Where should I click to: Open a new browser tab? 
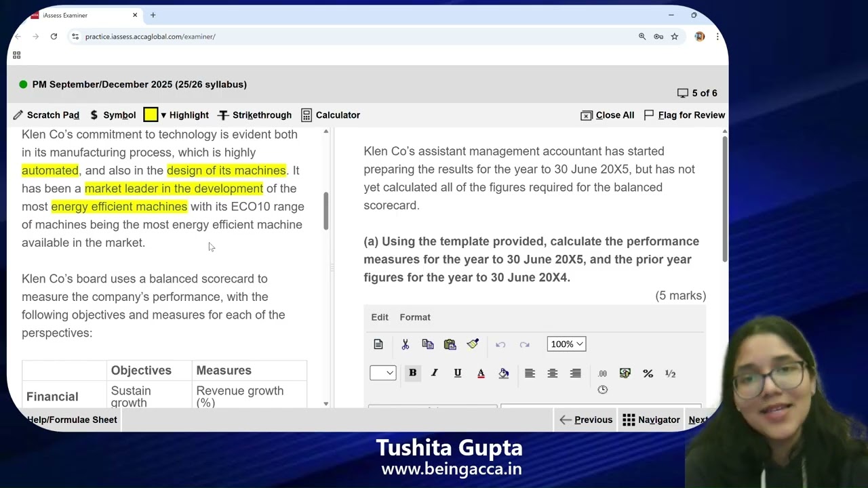tap(153, 15)
